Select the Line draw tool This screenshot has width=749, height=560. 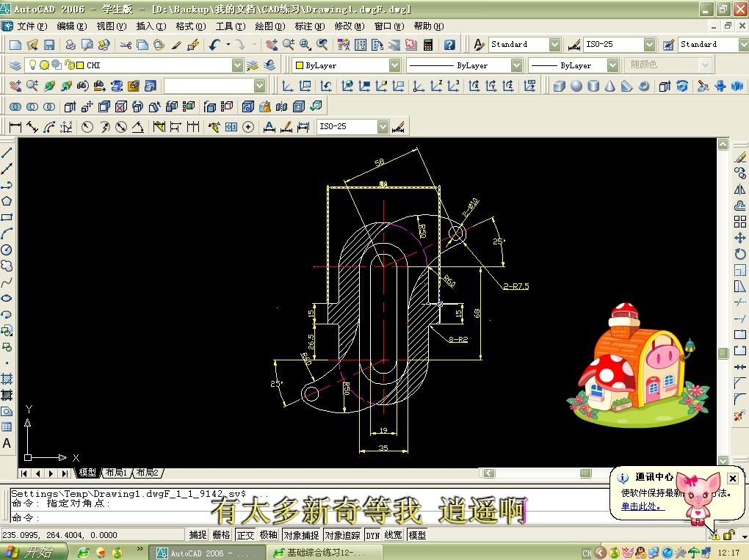[7, 153]
